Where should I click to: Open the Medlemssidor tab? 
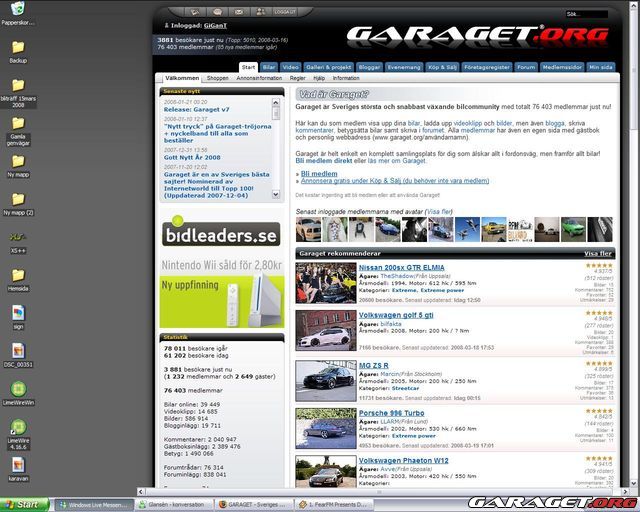[562, 67]
